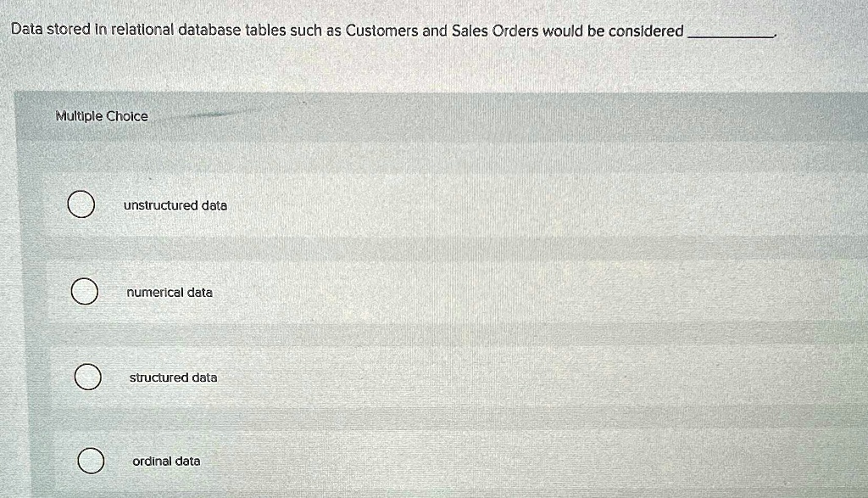The width and height of the screenshot is (868, 498).
Task: Click the word 'tables' in the question
Action: [x=265, y=31]
